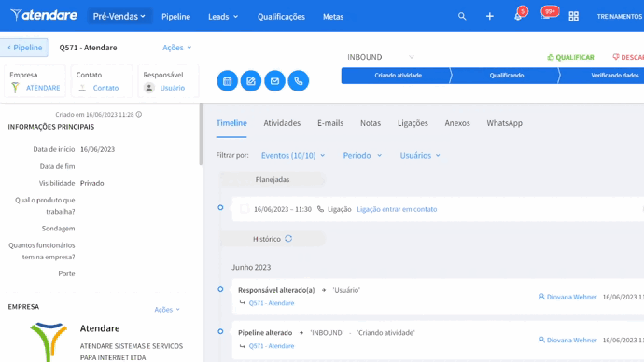Open Q571 - Atendare link under Responsável alterado(a)
The height and width of the screenshot is (362, 644).
click(x=272, y=303)
